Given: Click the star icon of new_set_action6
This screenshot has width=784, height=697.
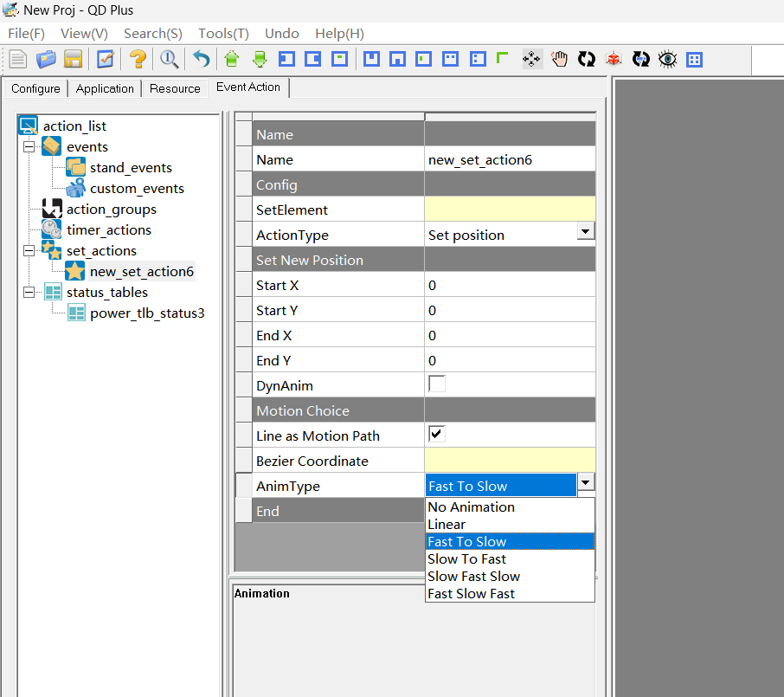Looking at the screenshot, I should point(75,271).
